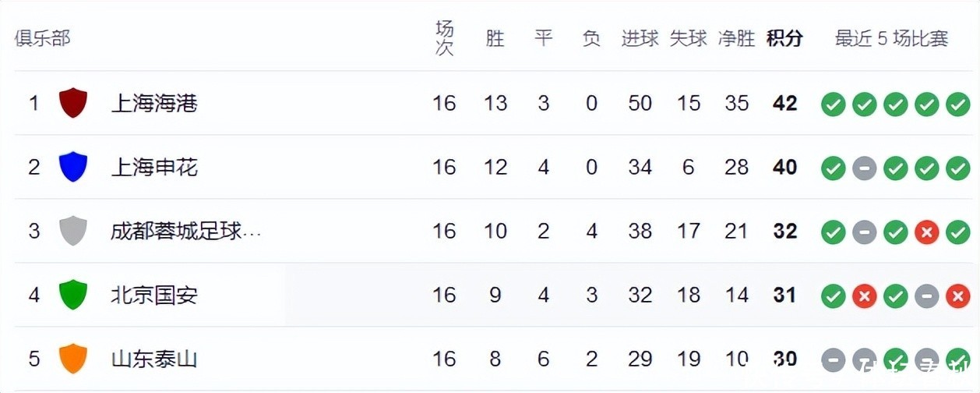
Task: Click Shanghai Port's 42 points cell
Action: pyautogui.click(x=784, y=103)
